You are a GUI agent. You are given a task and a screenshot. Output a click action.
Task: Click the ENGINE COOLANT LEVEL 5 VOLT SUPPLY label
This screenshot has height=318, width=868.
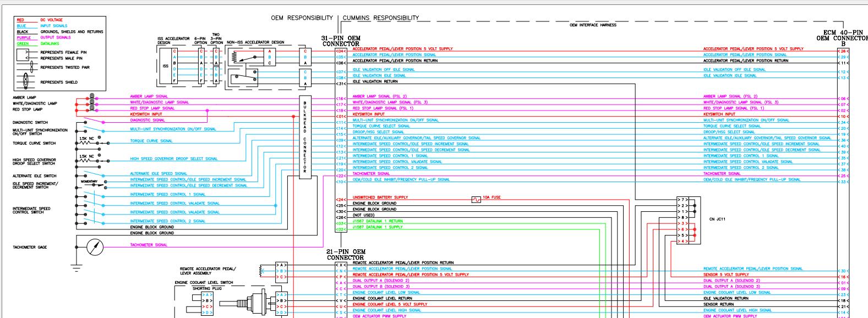pyautogui.click(x=390, y=304)
